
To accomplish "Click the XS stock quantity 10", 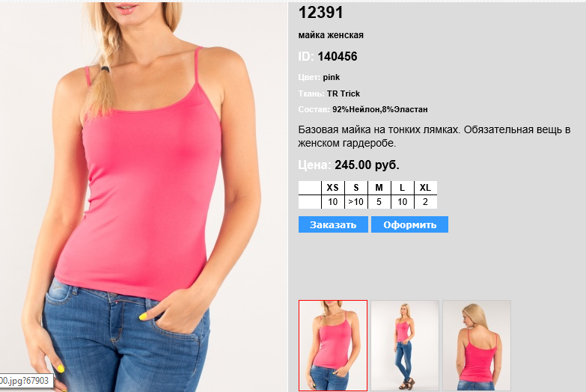I will point(332,202).
